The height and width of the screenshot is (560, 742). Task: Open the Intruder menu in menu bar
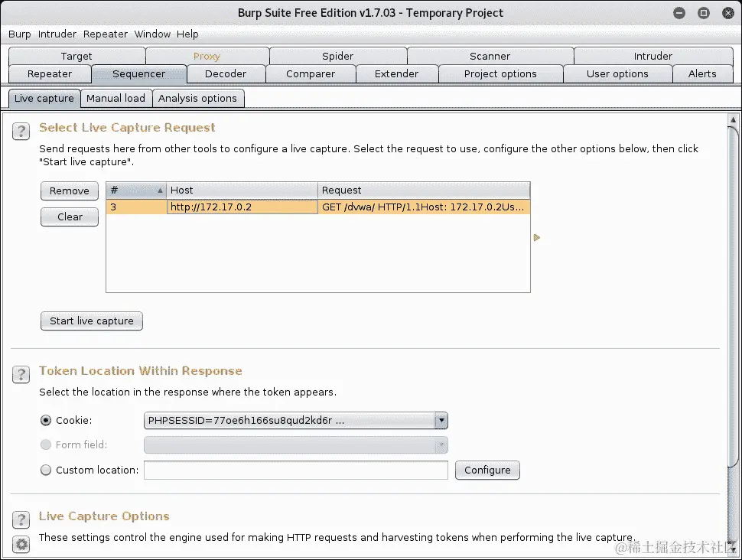pyautogui.click(x=57, y=34)
